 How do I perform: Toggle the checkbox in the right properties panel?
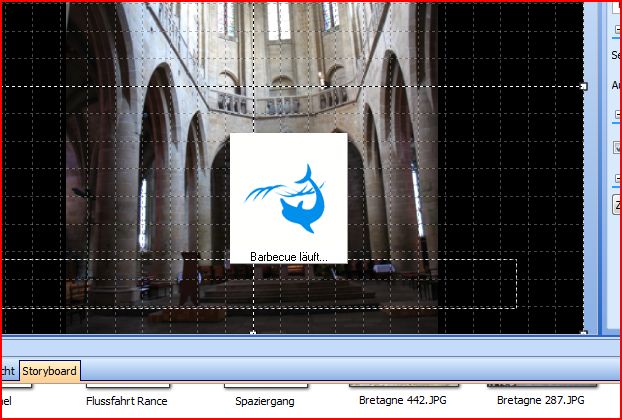pos(616,148)
